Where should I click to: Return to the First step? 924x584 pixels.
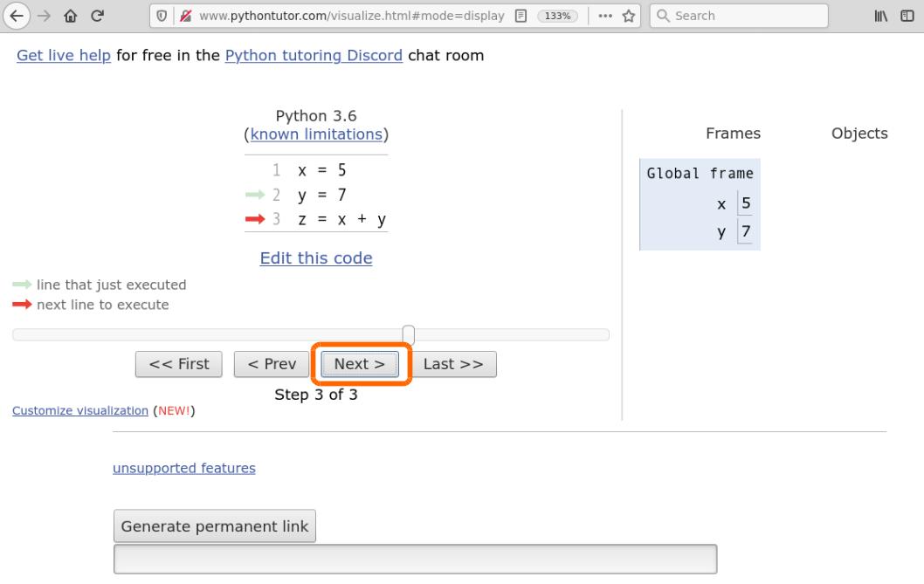178,364
